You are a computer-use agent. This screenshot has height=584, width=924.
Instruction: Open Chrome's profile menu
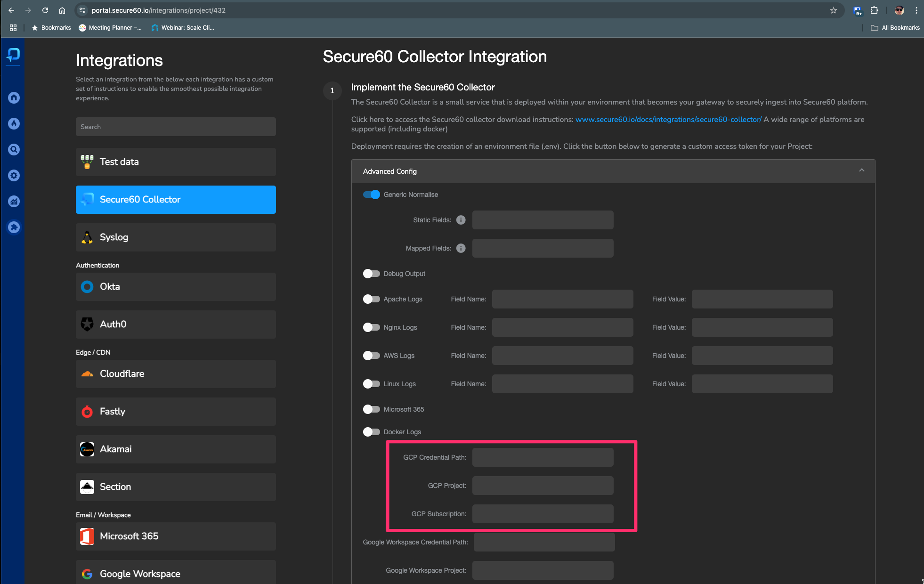coord(899,10)
